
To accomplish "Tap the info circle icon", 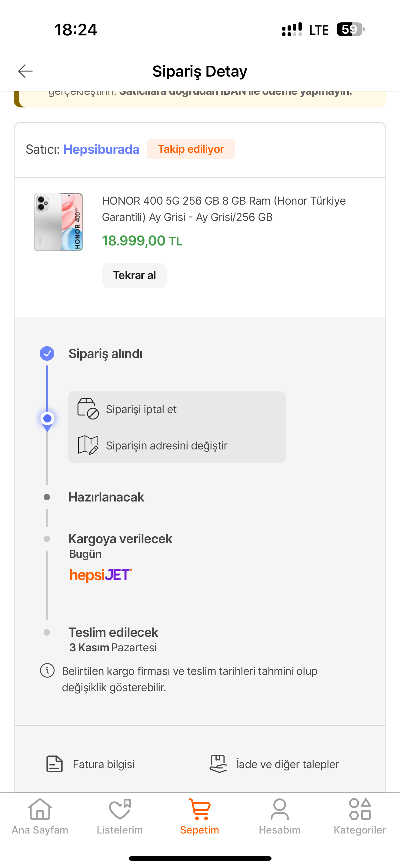I will (47, 671).
